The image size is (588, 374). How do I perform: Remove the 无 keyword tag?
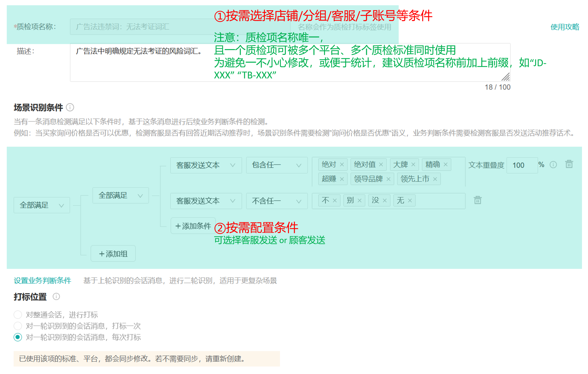pyautogui.click(x=410, y=201)
